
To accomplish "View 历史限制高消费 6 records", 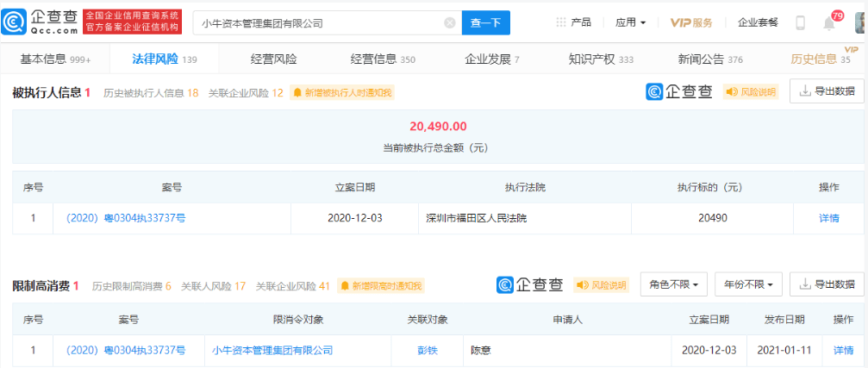I will click(132, 286).
